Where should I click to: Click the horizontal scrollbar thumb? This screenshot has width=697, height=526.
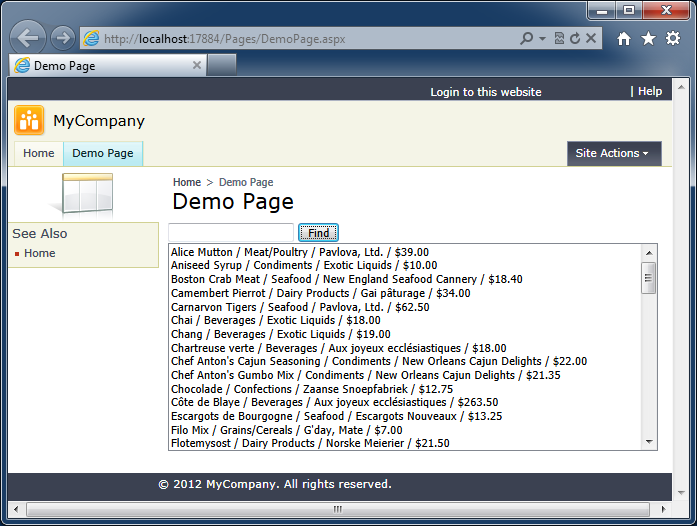[338, 509]
